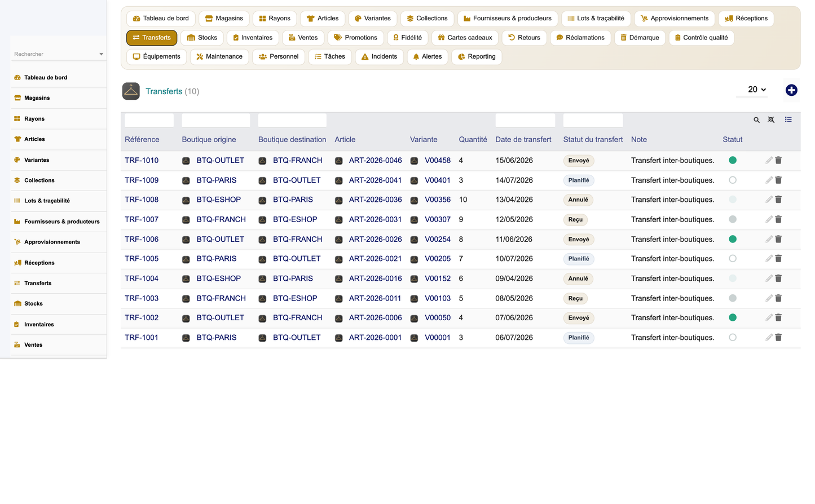Click the blue add transfer plus icon
This screenshot has width=815, height=504.
791,90
